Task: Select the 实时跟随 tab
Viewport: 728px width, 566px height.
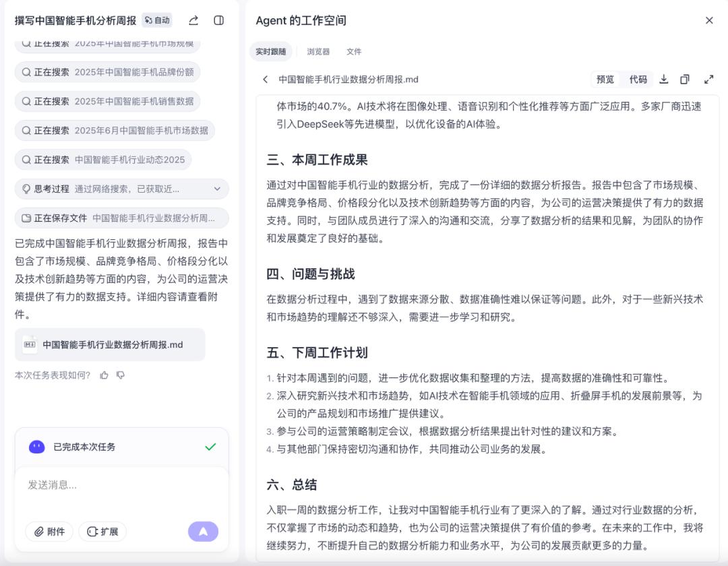Action: click(271, 51)
